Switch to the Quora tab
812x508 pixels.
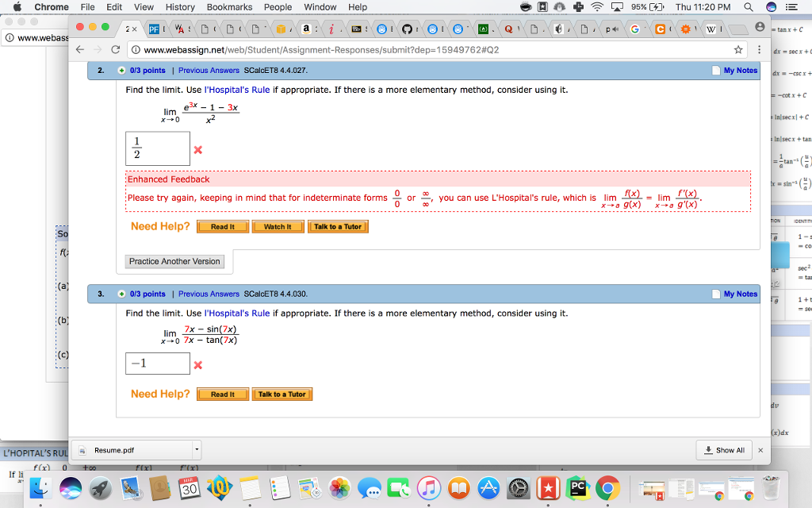[x=508, y=29]
